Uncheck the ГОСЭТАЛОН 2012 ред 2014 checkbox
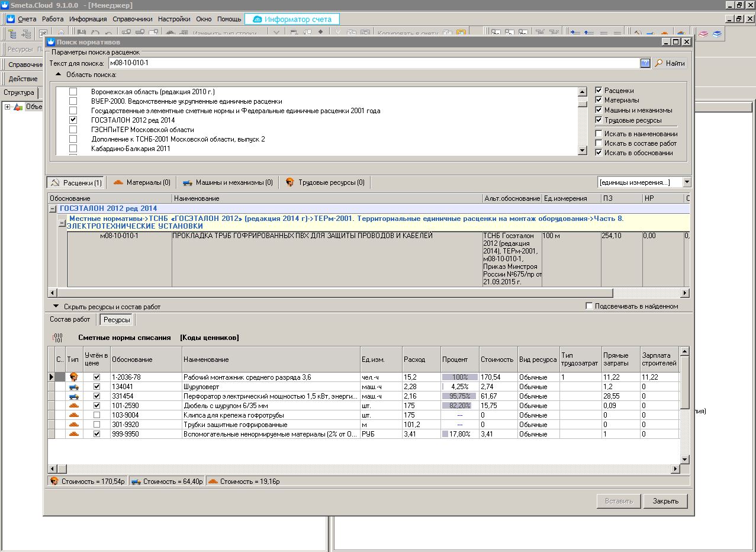The height and width of the screenshot is (552, 756). point(73,120)
